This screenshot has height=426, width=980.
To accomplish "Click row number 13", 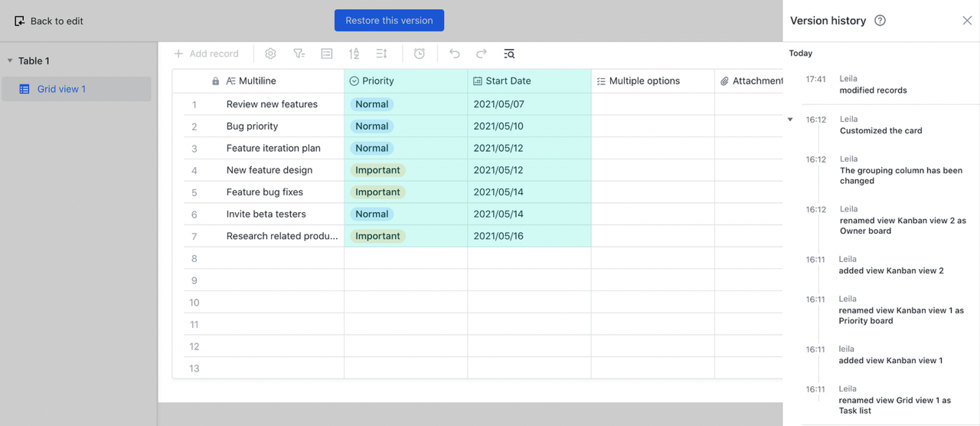I will pos(194,369).
